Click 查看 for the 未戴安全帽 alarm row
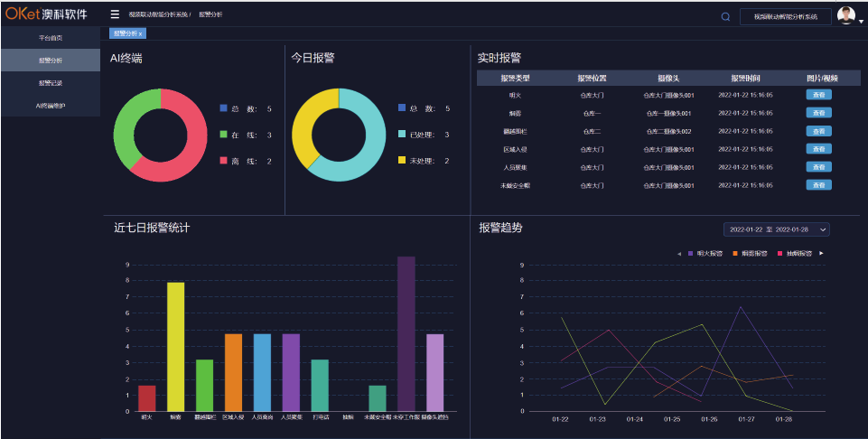This screenshot has height=439, width=868. (x=818, y=184)
